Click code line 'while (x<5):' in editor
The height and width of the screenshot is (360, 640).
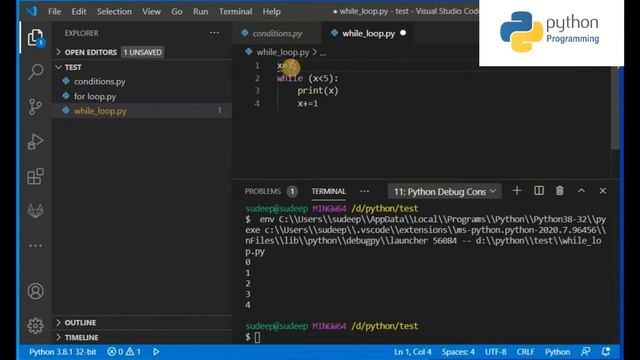click(308, 78)
